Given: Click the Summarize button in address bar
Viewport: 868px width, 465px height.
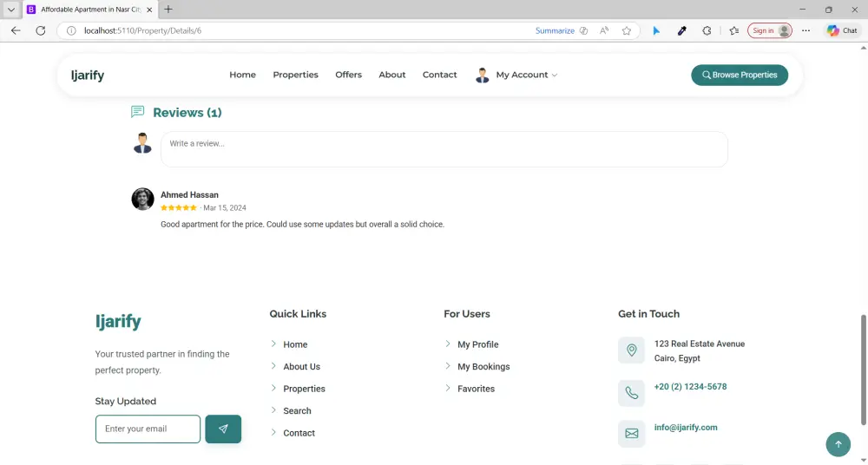Looking at the screenshot, I should coord(555,30).
